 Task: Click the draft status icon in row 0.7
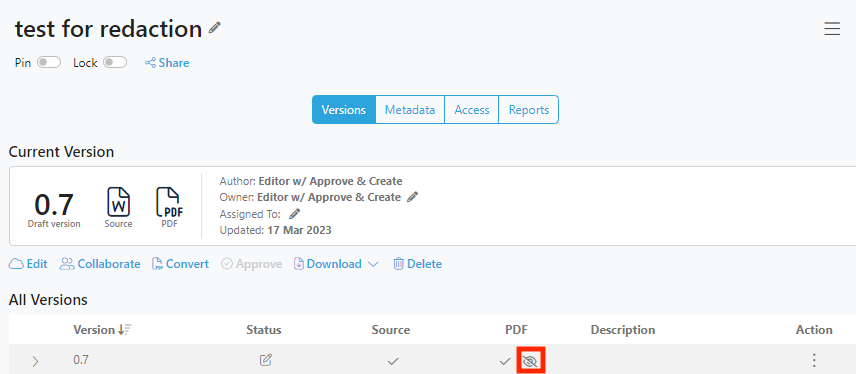pos(266,360)
